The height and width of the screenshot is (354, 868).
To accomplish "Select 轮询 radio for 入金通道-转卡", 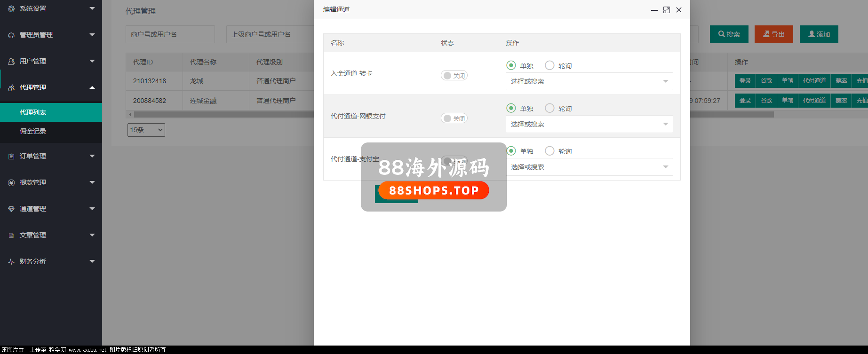I will pos(549,65).
